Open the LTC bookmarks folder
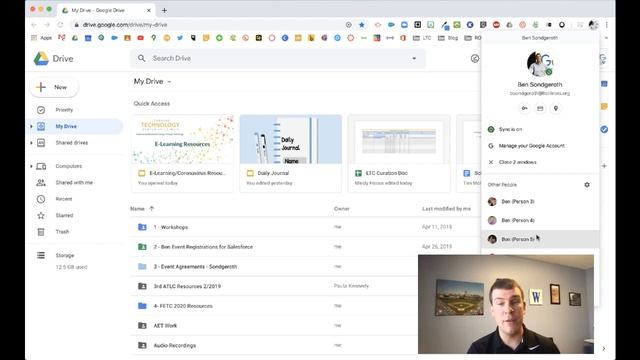This screenshot has width=640, height=360. tap(422, 38)
